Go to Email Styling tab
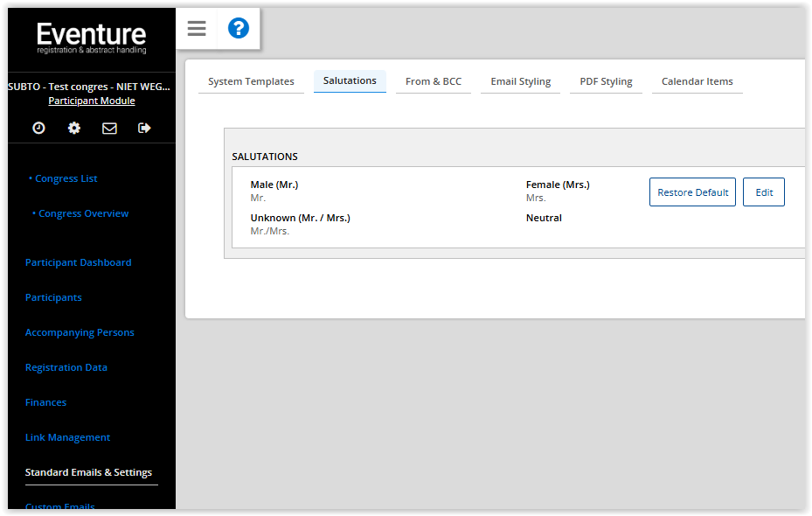 point(520,81)
